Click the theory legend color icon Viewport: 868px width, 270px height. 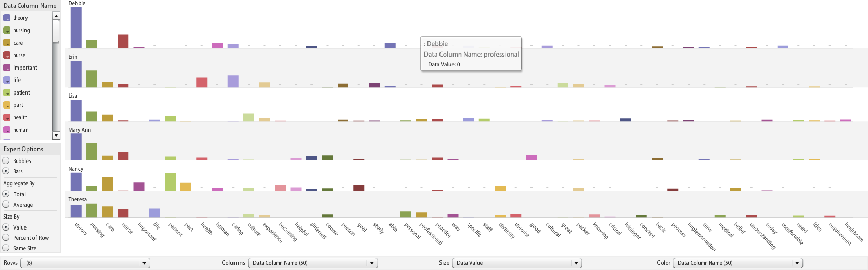pos(7,18)
